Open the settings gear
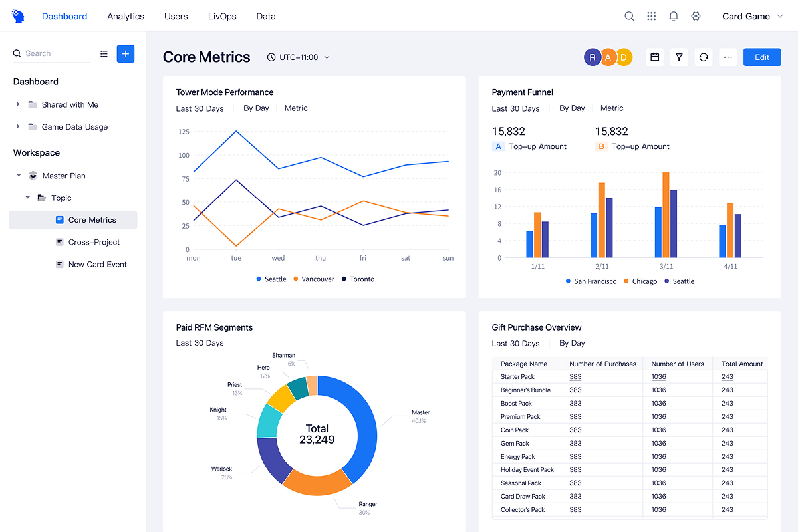 coord(696,16)
